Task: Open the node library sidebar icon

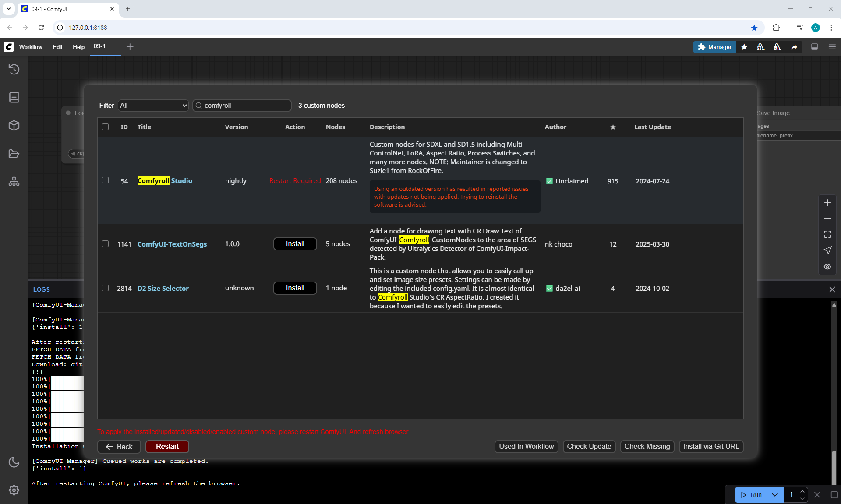Action: [14, 97]
